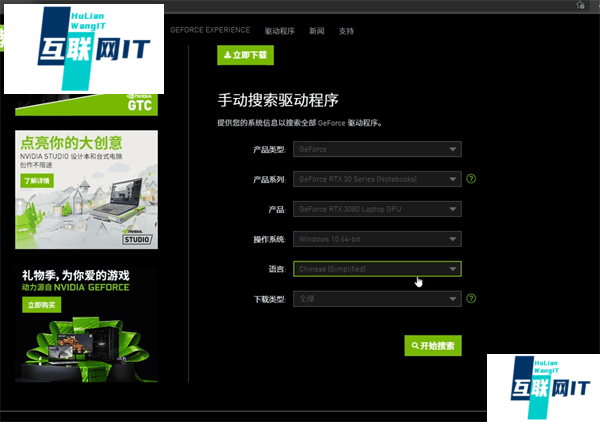Expand the 下载类型 全部 dropdown
Screen dimensions: 600x422
coord(377,298)
